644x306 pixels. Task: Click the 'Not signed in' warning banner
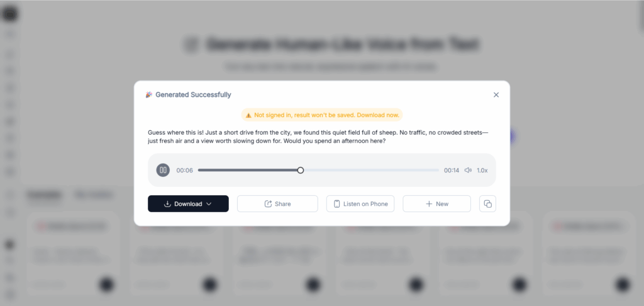(322, 115)
